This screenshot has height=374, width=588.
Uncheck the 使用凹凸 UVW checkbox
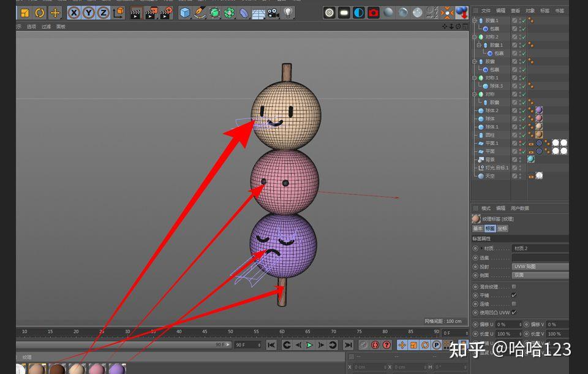[x=514, y=312]
